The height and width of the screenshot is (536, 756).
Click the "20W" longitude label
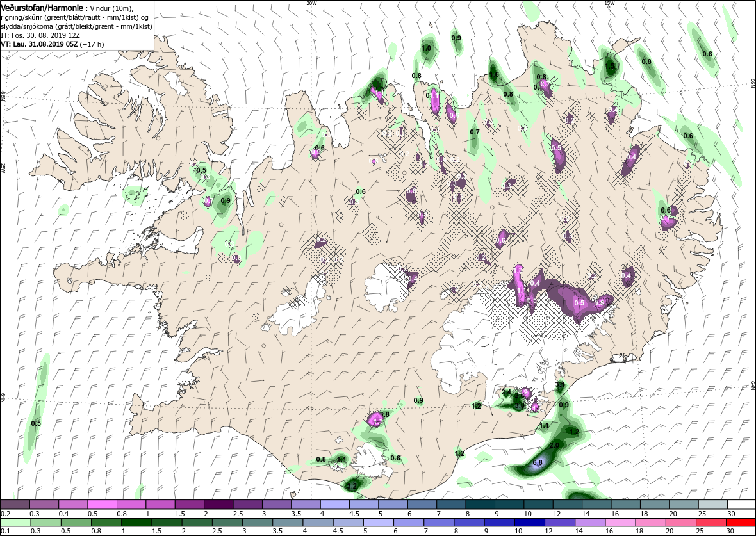[x=312, y=3]
